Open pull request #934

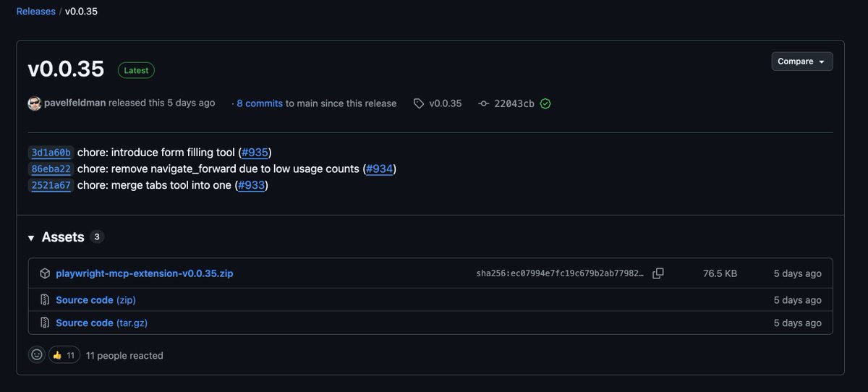379,169
